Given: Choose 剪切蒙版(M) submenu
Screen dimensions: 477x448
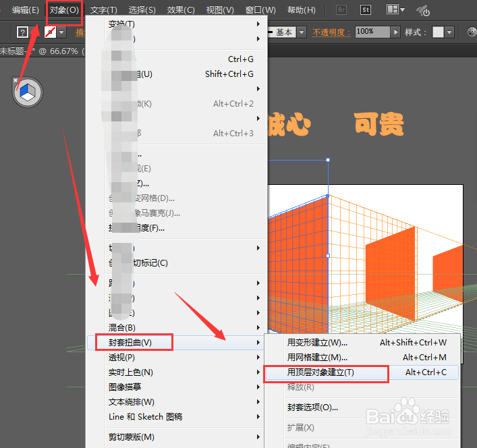Looking at the screenshot, I should pos(177,437).
